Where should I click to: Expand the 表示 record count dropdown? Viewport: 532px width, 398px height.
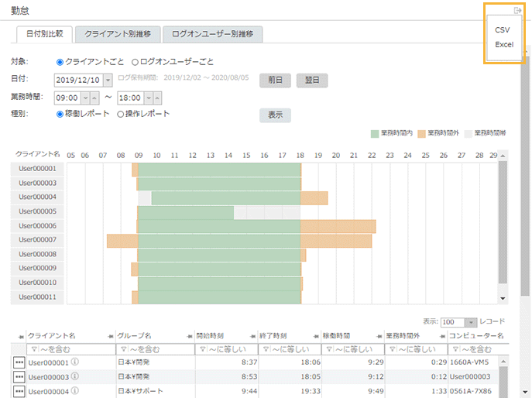(x=470, y=322)
